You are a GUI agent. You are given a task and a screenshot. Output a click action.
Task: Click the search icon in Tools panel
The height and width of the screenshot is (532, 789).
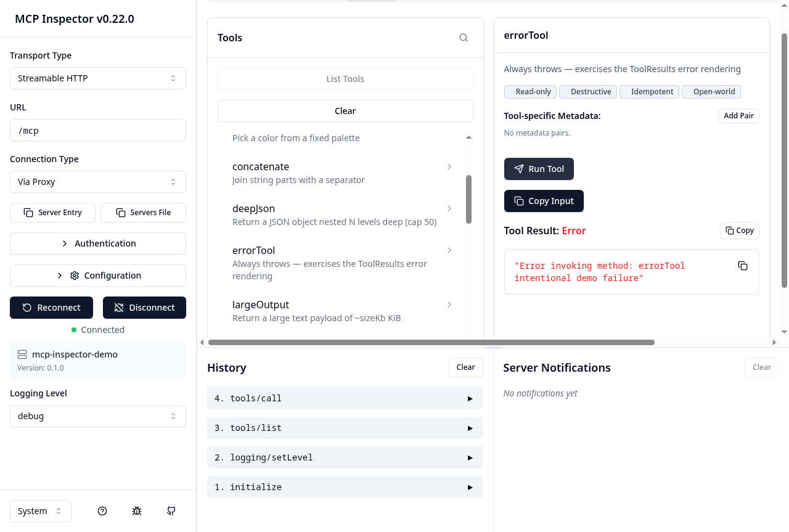pos(464,38)
